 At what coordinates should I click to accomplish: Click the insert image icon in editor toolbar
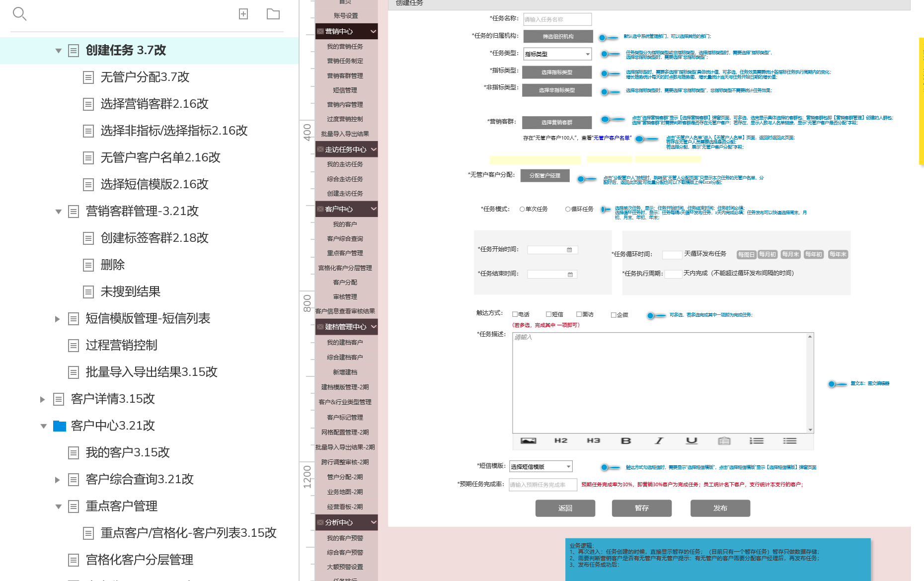pos(528,440)
